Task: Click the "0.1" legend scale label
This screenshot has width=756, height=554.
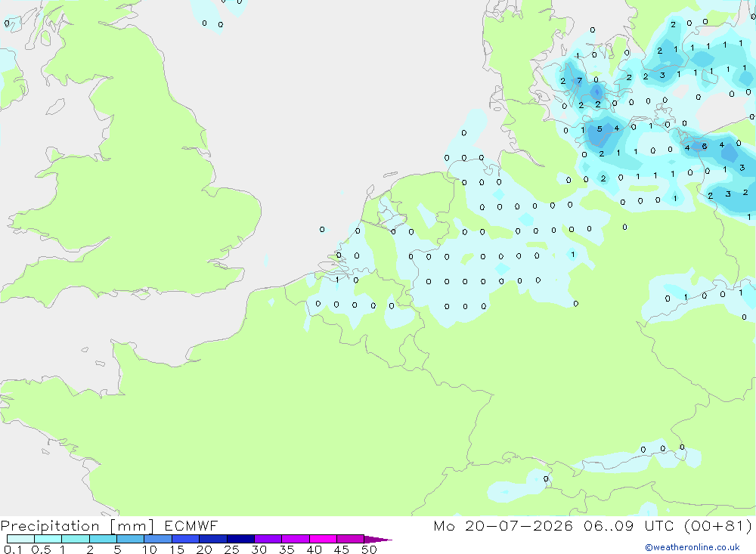Action: pyautogui.click(x=13, y=549)
